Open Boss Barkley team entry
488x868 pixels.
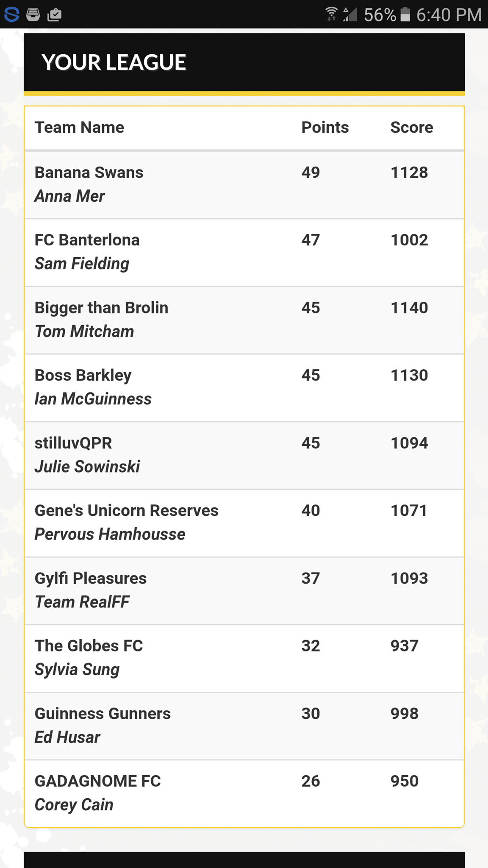click(83, 376)
